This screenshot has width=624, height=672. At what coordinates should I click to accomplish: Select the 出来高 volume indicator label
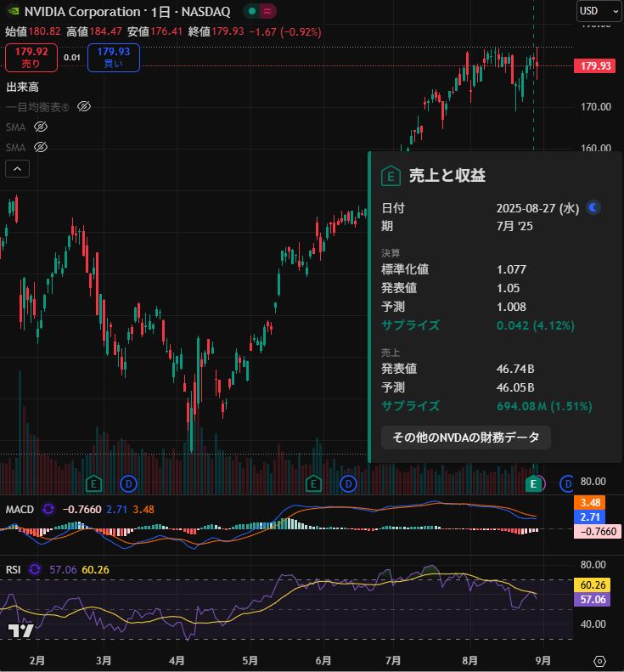[22, 87]
